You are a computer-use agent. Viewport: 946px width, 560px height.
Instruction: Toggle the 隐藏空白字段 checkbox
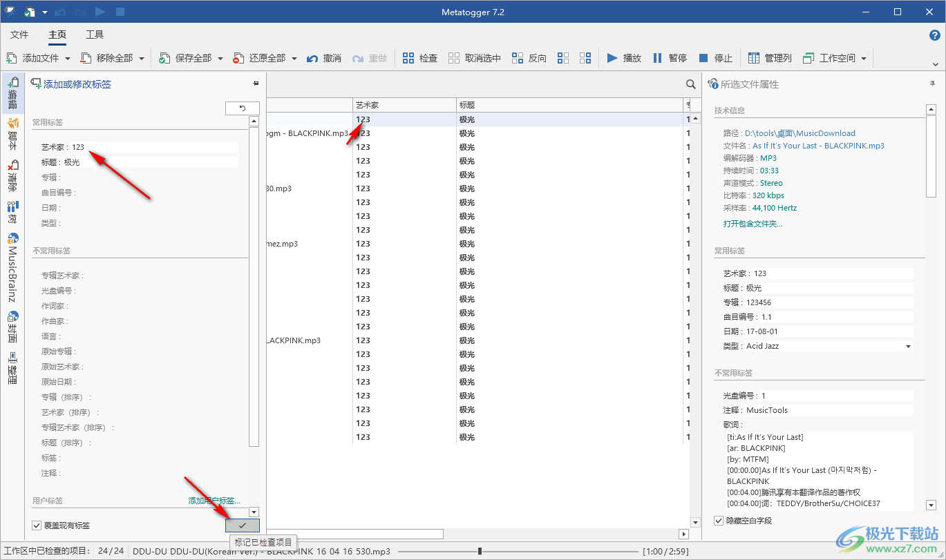[719, 521]
